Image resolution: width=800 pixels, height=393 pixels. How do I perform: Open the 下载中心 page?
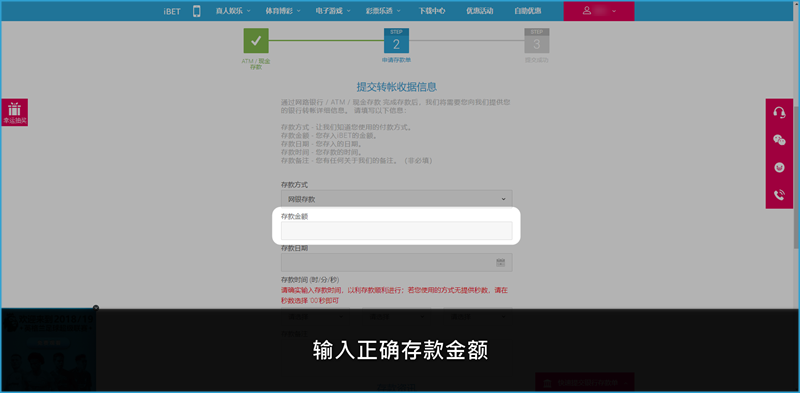tap(432, 11)
